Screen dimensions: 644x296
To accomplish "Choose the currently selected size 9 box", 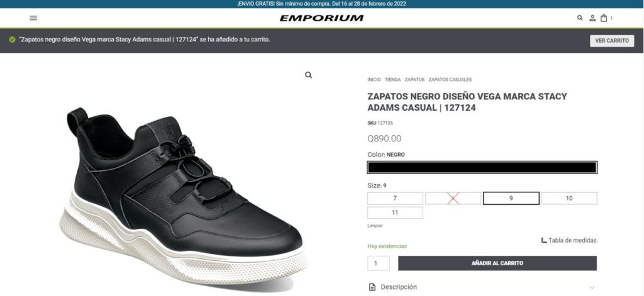I will (x=511, y=199).
